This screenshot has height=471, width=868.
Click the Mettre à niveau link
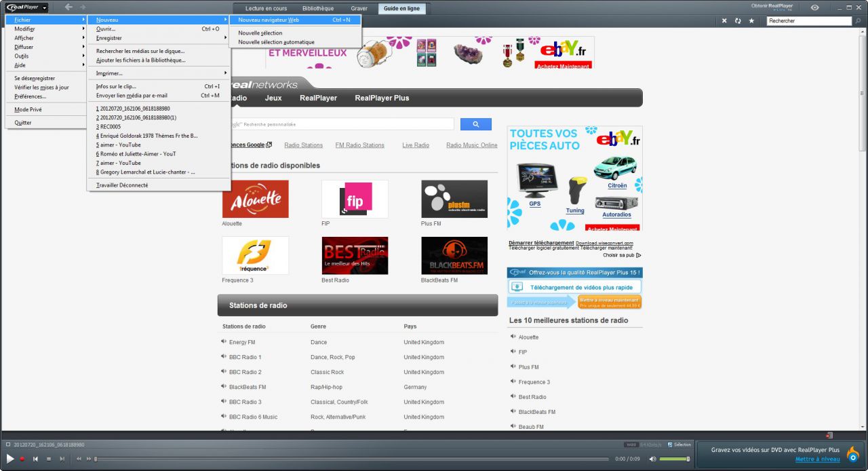pos(817,459)
